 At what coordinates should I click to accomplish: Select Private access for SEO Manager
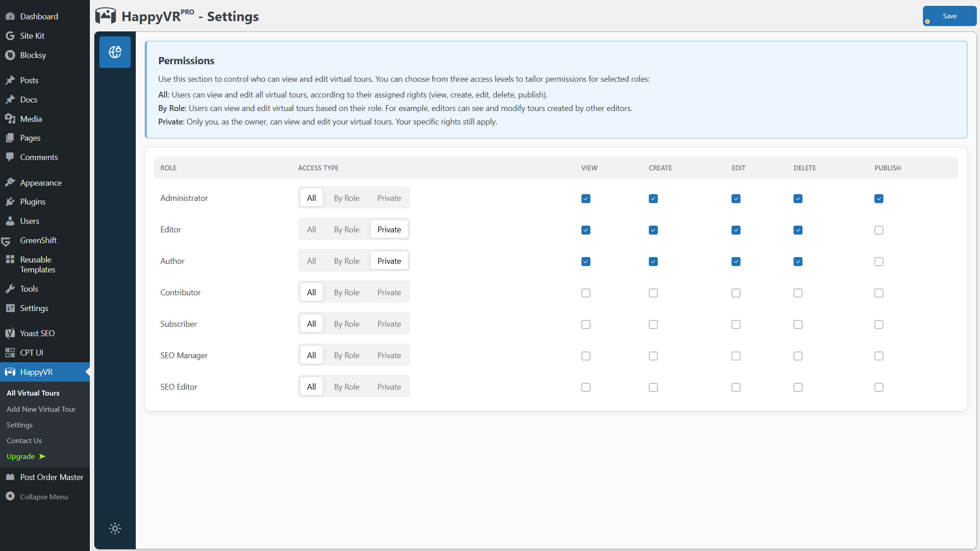tap(389, 355)
